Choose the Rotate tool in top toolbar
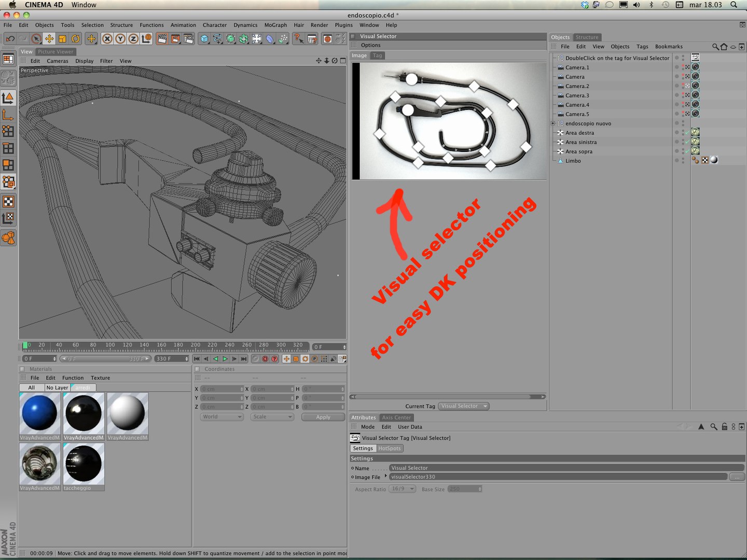 (x=76, y=39)
